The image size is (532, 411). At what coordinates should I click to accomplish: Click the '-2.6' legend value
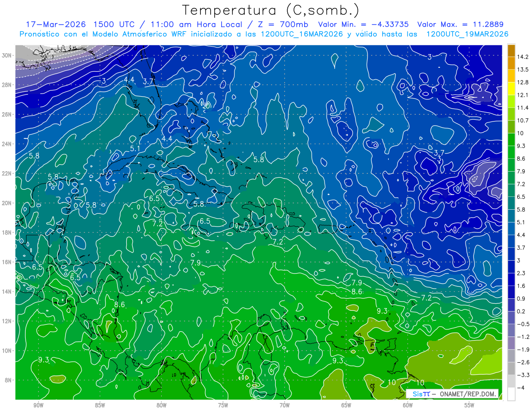click(522, 363)
